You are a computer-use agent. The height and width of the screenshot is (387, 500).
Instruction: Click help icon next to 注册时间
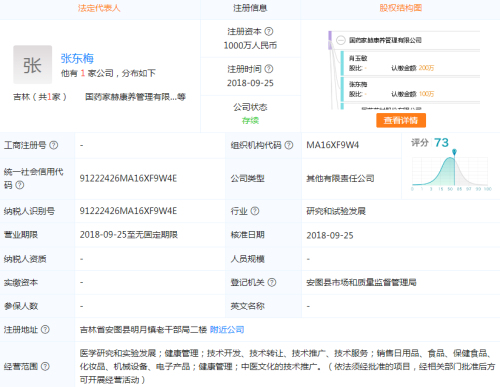[269, 69]
